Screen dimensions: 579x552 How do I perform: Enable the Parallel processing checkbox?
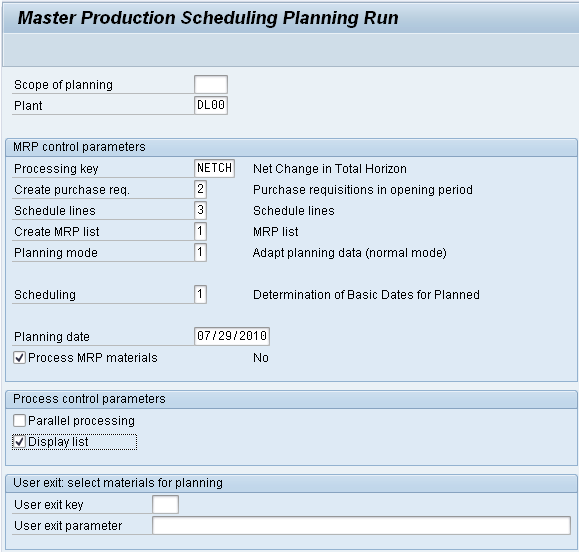[19, 421]
